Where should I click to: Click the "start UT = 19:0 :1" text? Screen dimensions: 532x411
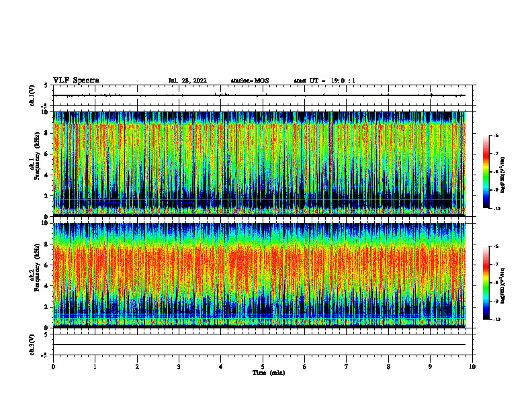(x=324, y=81)
